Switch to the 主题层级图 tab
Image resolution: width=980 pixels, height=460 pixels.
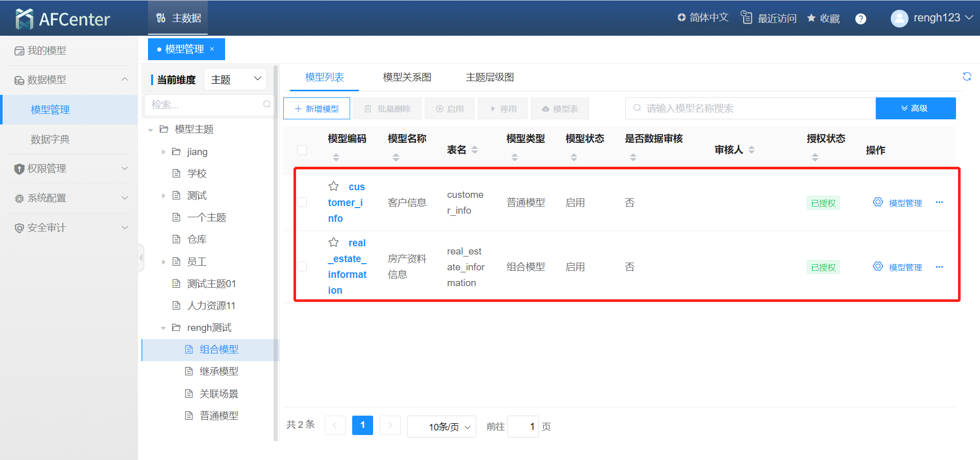489,78
